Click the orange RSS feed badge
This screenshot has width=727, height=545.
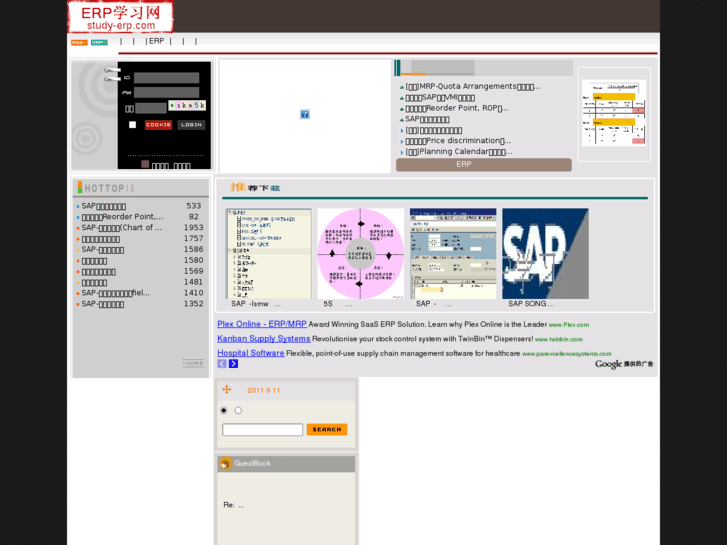point(79,42)
